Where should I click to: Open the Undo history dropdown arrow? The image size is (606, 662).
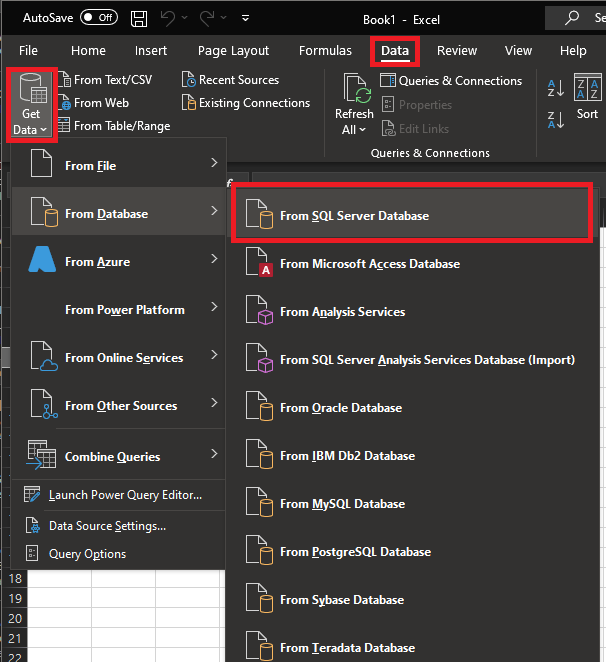185,18
